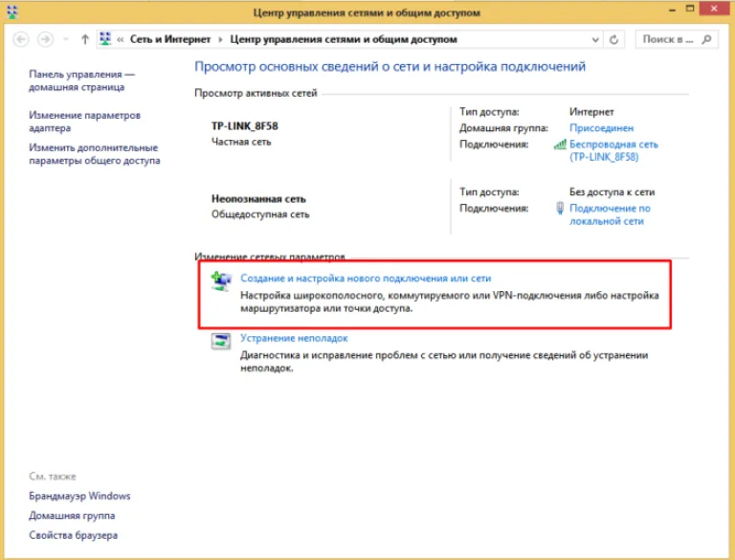Click the 'TP-LINK_8F58' network name
Image resolution: width=735 pixels, height=560 pixels.
(x=245, y=126)
